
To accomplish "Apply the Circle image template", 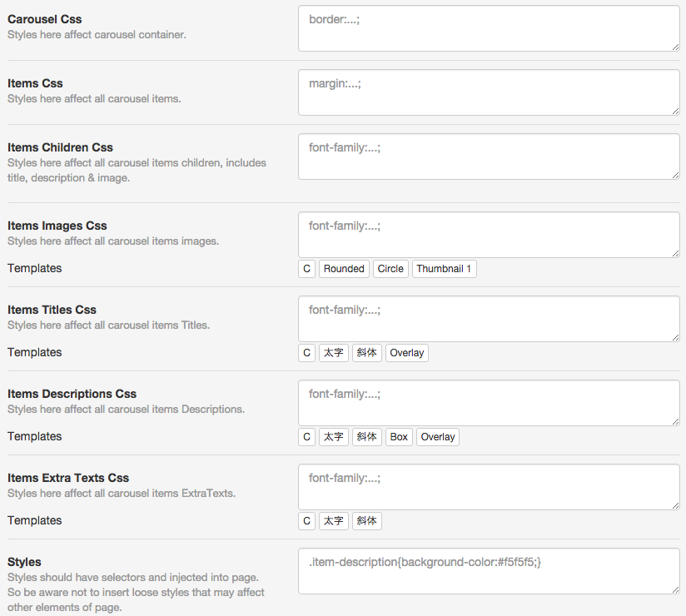I will click(390, 269).
